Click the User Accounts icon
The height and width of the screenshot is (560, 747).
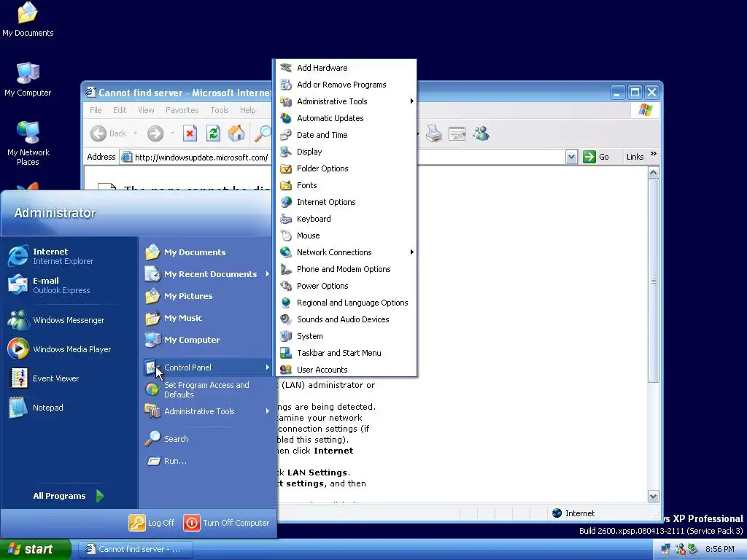286,370
